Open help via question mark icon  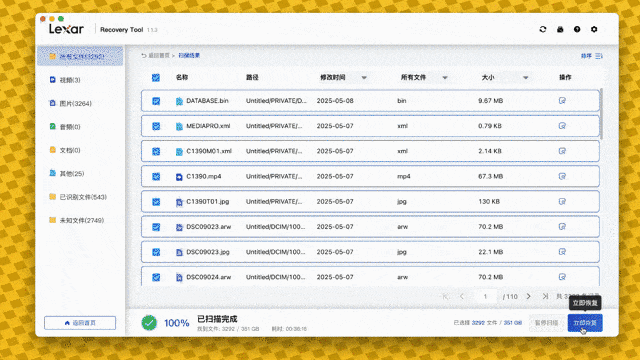click(x=577, y=29)
